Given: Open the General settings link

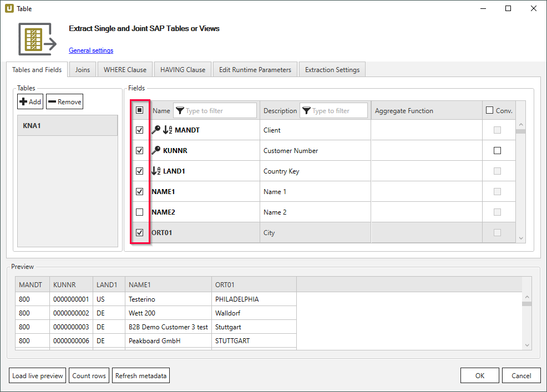Looking at the screenshot, I should (91, 50).
